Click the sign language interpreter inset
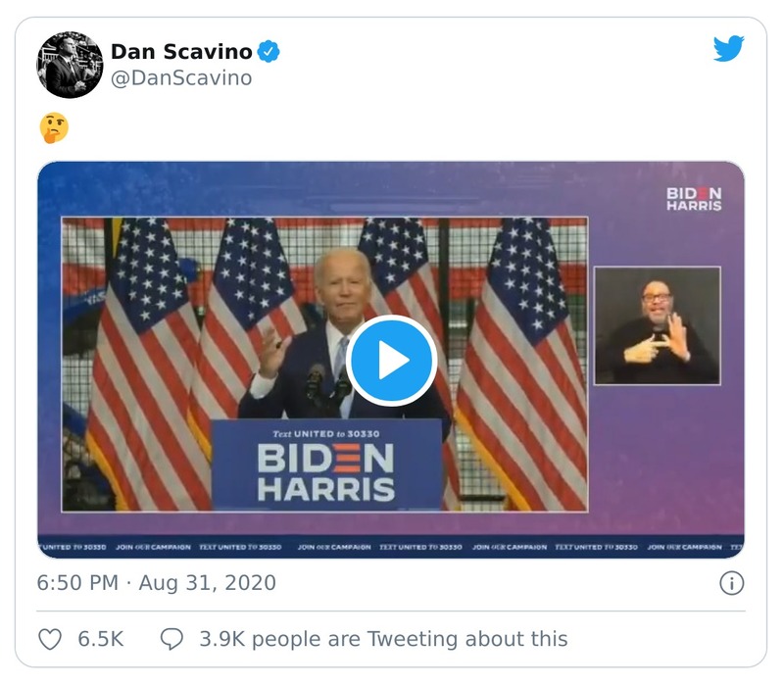Image resolution: width=784 pixels, height=685 pixels. click(657, 325)
